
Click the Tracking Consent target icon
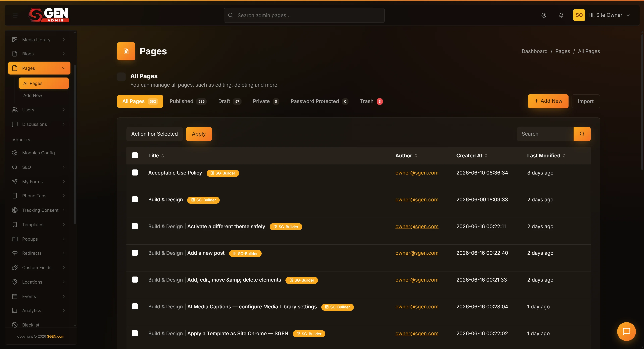pos(15,210)
